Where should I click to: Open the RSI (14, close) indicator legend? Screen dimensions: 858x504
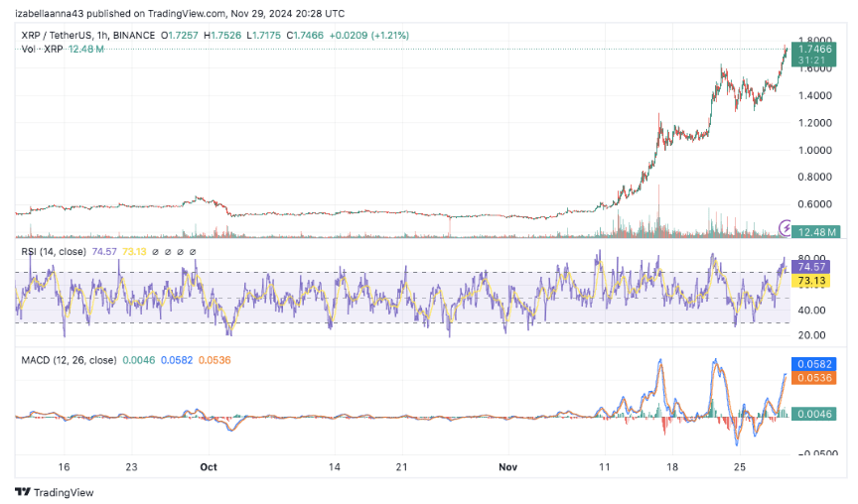(54, 252)
